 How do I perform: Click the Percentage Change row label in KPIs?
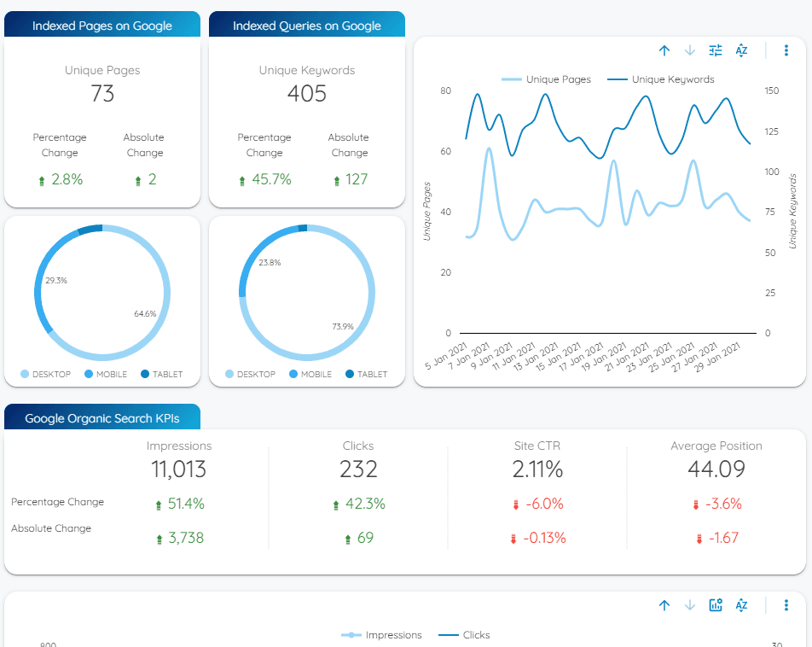click(57, 502)
